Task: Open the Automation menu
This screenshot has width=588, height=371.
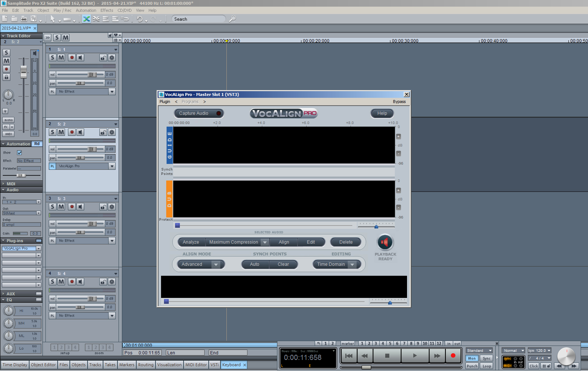Action: 86,10
